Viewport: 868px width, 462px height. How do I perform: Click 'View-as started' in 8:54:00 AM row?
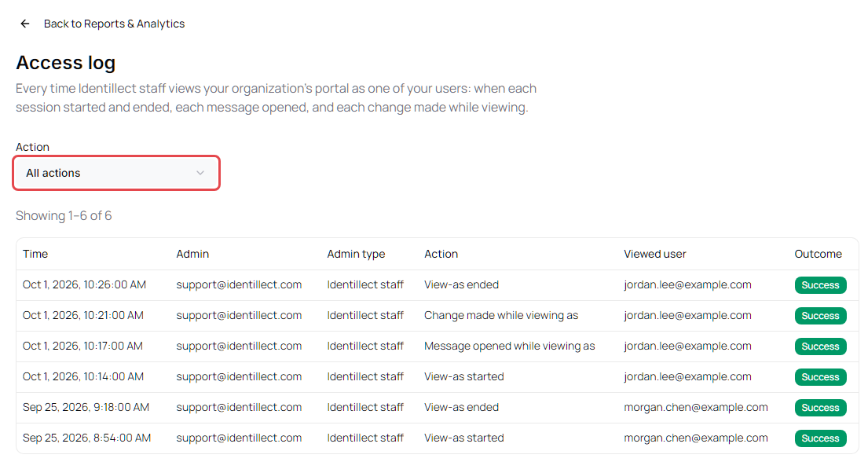[x=464, y=438]
